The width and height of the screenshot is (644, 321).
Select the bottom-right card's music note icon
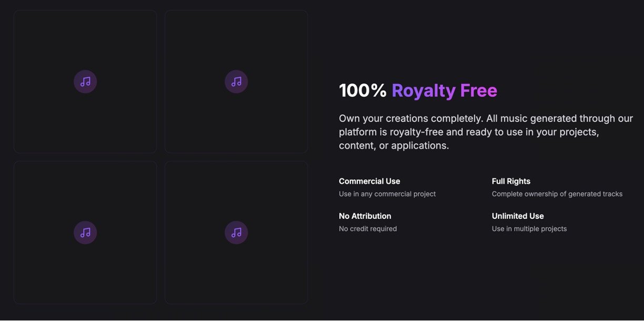tap(236, 232)
